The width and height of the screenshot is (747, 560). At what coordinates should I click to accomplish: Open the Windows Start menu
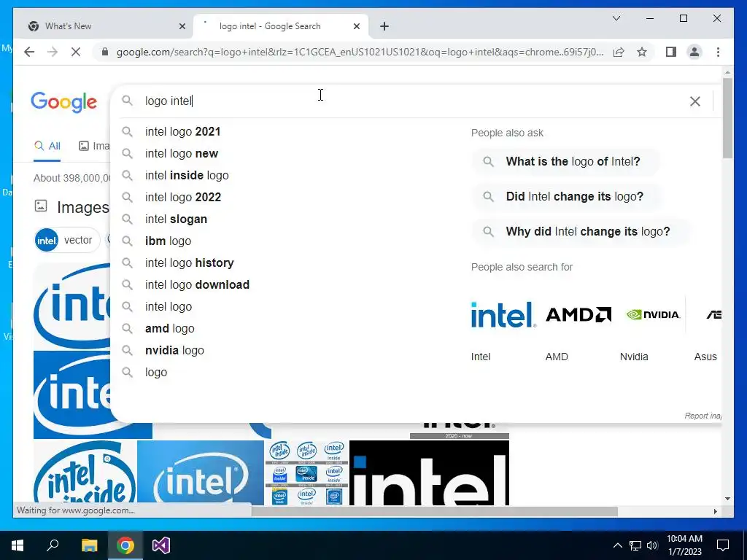click(x=18, y=545)
